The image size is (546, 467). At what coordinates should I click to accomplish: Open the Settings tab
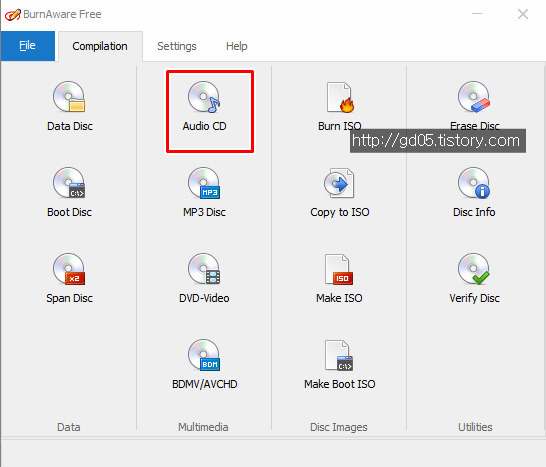pyautogui.click(x=177, y=46)
